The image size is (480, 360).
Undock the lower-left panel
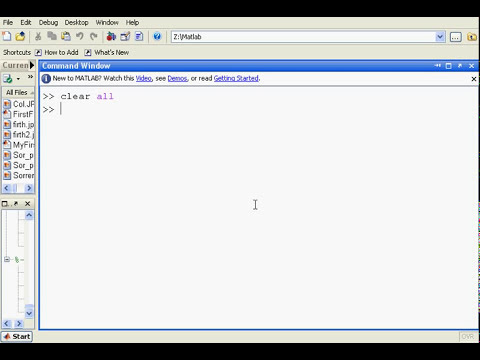(x=16, y=203)
